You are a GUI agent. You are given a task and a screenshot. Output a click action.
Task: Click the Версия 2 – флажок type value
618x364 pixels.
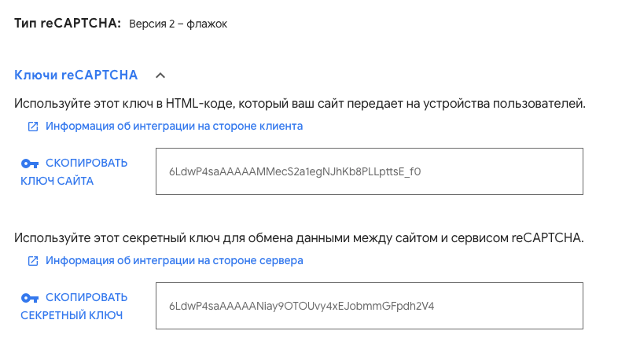pos(178,24)
